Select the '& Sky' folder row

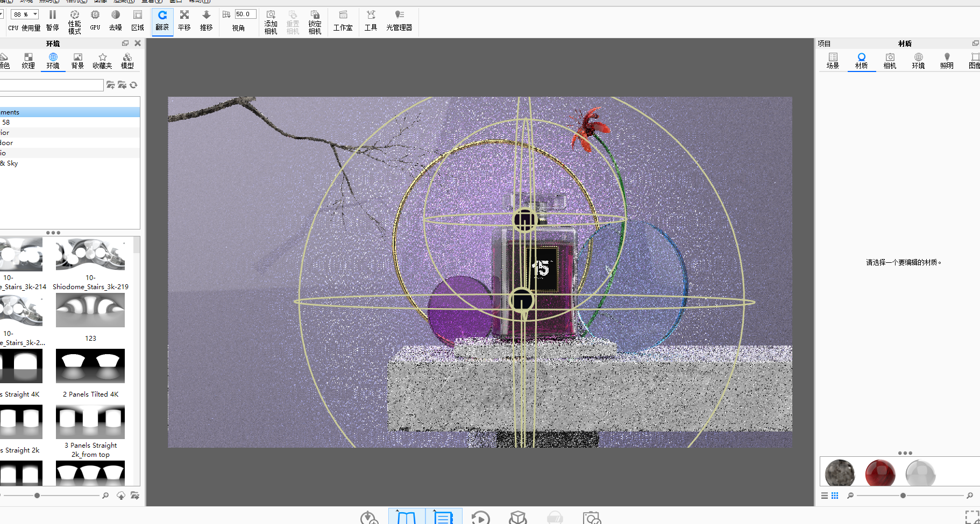coord(70,163)
